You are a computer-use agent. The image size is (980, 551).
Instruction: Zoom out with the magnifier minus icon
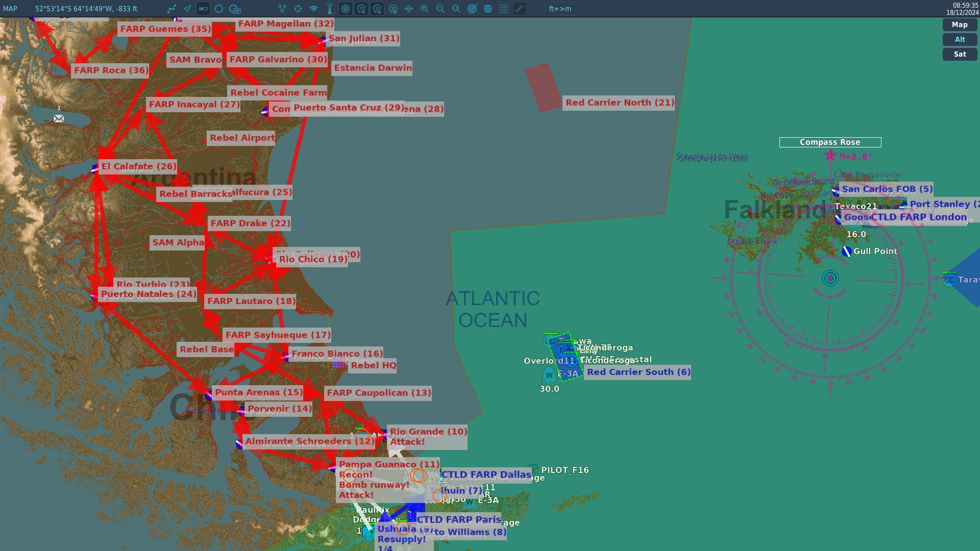coord(440,9)
